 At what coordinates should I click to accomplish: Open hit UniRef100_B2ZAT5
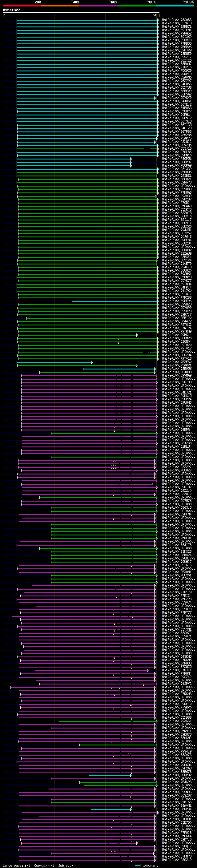pos(177,213)
